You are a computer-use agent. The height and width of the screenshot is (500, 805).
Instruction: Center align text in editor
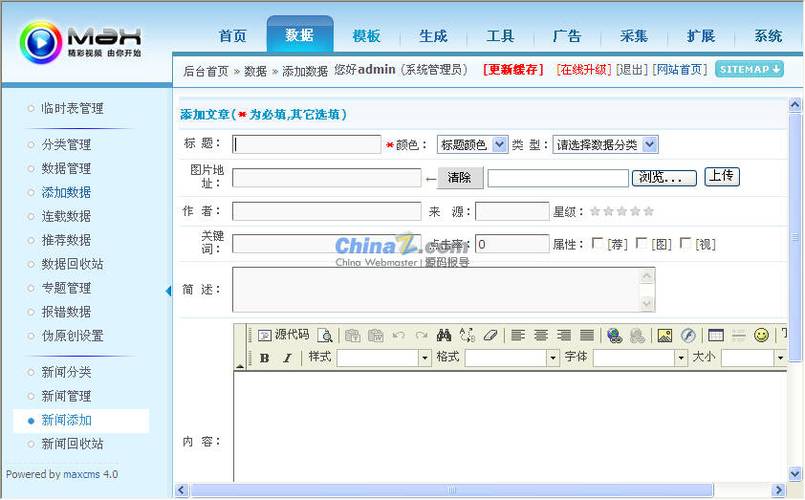[541, 335]
